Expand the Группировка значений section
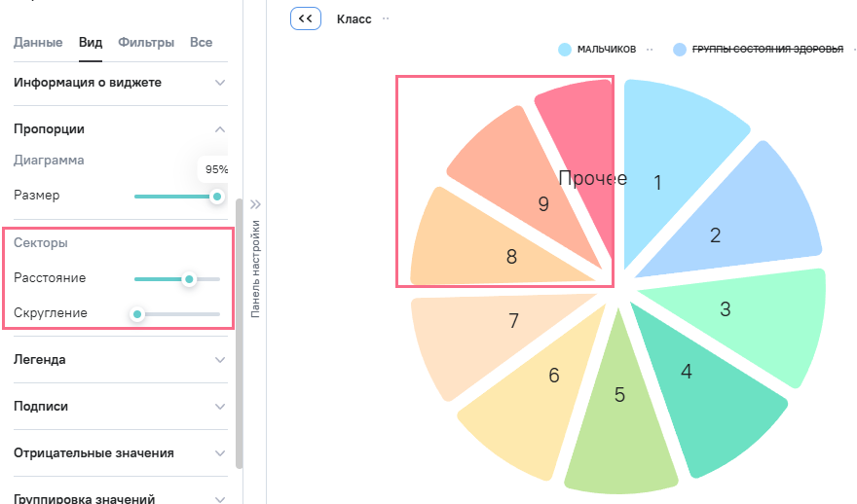 click(x=220, y=498)
